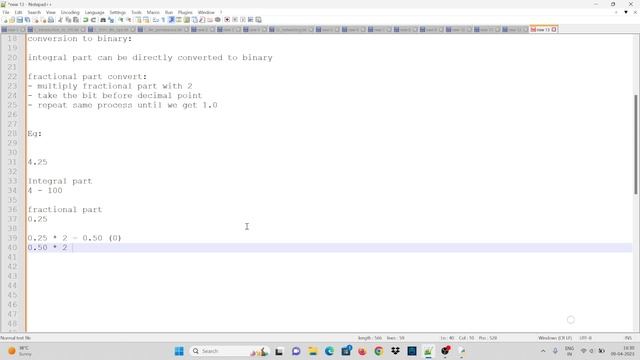The width and height of the screenshot is (640, 360).
Task: Open the Settings menu
Action: pyautogui.click(x=118, y=12)
